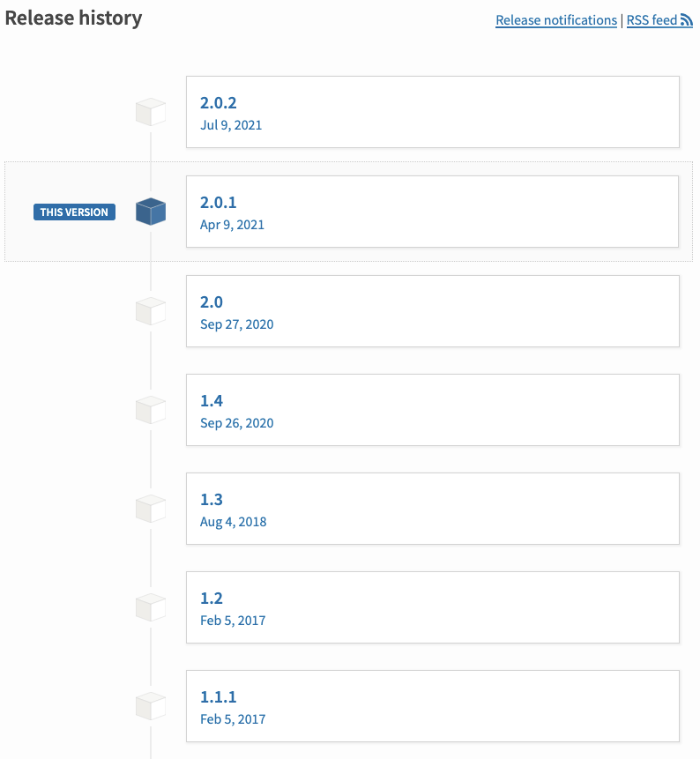This screenshot has width=700, height=759.
Task: Click the RSS feed icon
Action: pyautogui.click(x=687, y=20)
